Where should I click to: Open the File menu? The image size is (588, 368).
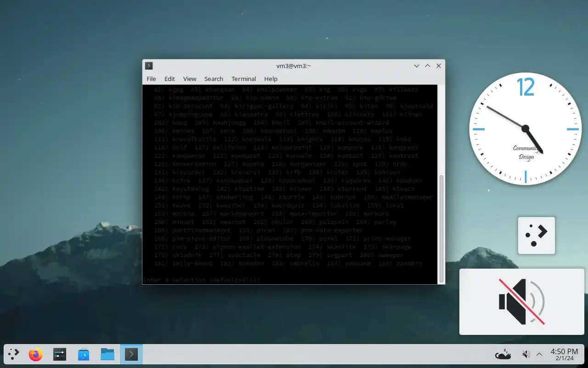151,79
